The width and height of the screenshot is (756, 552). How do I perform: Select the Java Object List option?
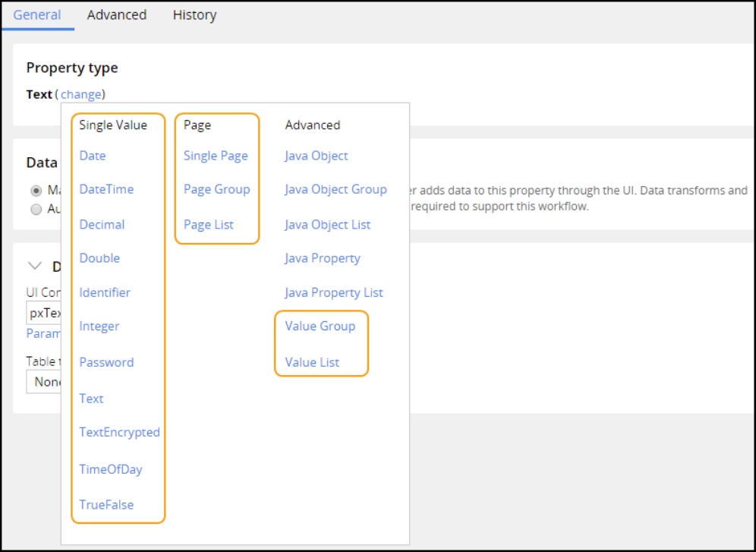pos(328,224)
